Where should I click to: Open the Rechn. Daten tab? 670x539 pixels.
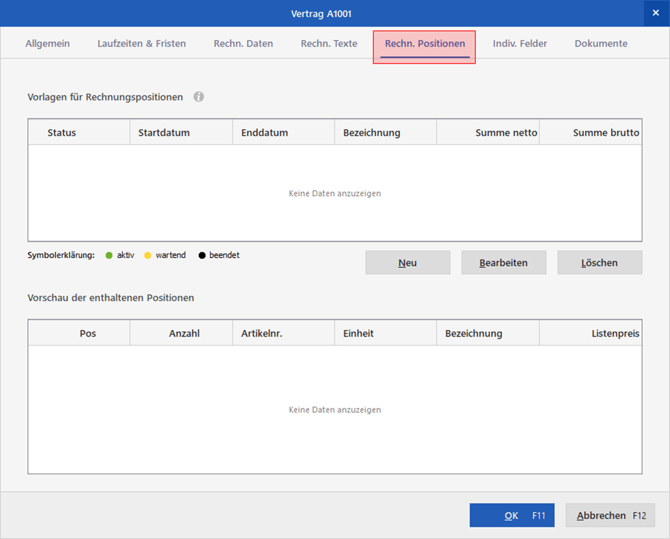243,44
